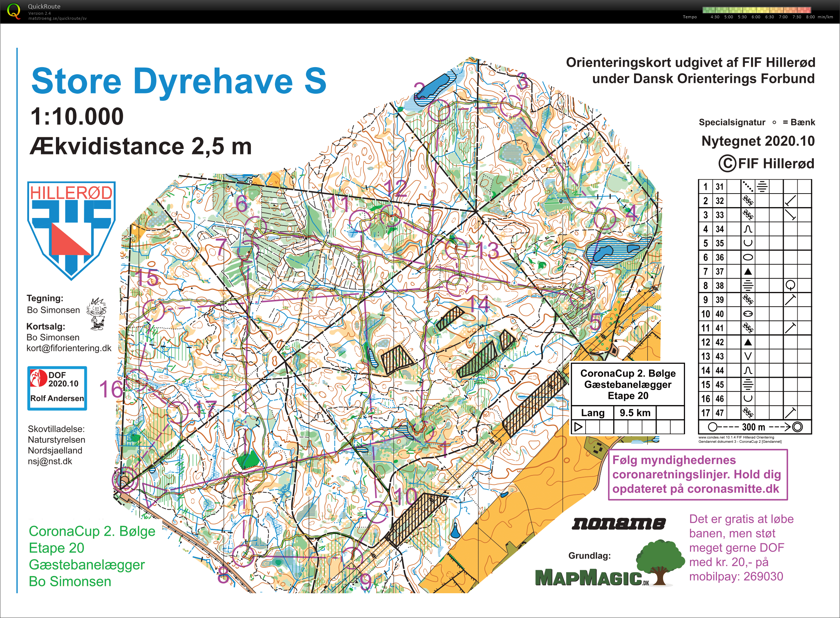
Task: Click control number 16 on the map
Action: pyautogui.click(x=111, y=389)
